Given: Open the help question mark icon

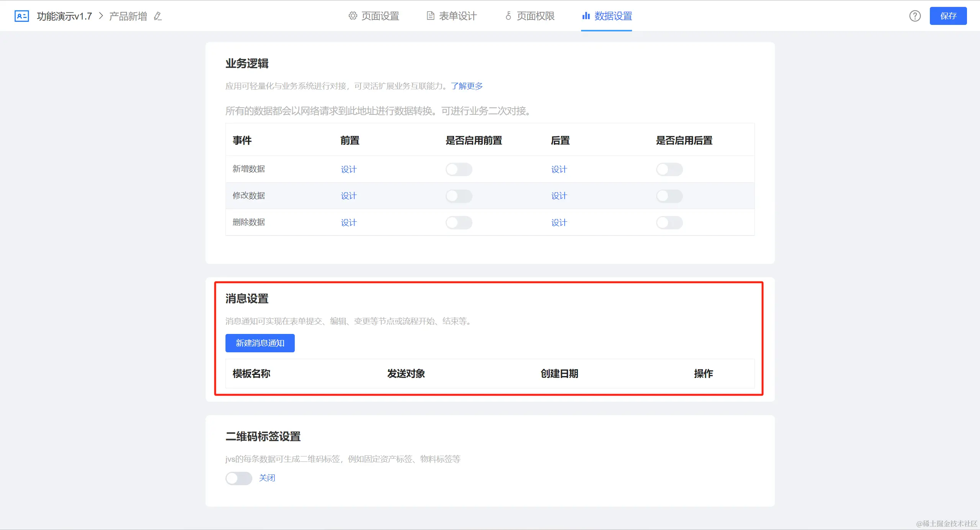Looking at the screenshot, I should pyautogui.click(x=915, y=16).
